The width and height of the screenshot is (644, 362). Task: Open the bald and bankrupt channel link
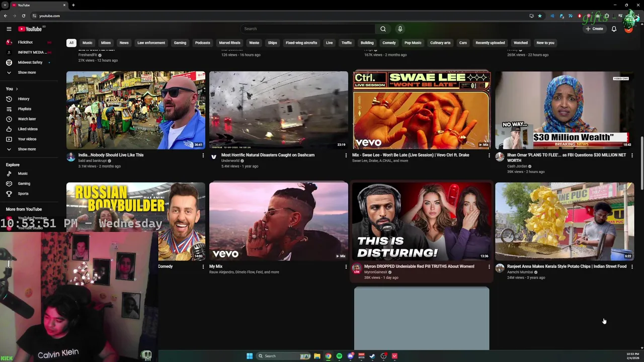click(92, 161)
